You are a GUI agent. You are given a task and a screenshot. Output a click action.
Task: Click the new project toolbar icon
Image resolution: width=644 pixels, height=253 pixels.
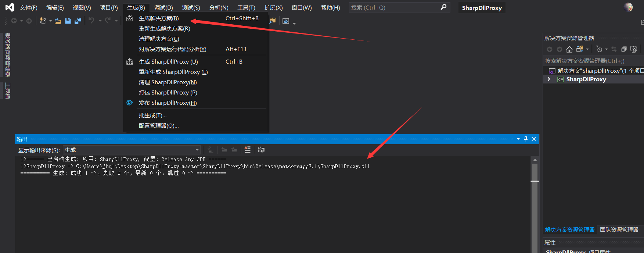[x=43, y=21]
